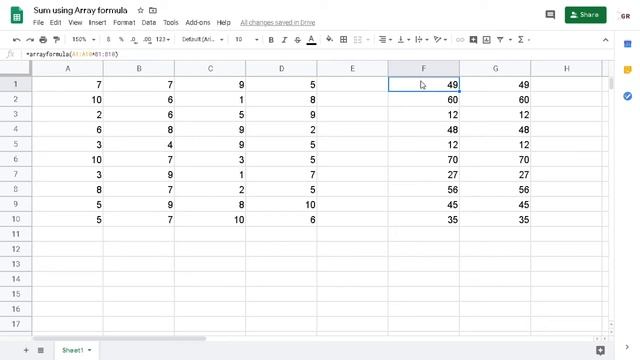Open text rotation dropdown
Image resolution: width=640 pixels, height=360 pixels.
440,40
